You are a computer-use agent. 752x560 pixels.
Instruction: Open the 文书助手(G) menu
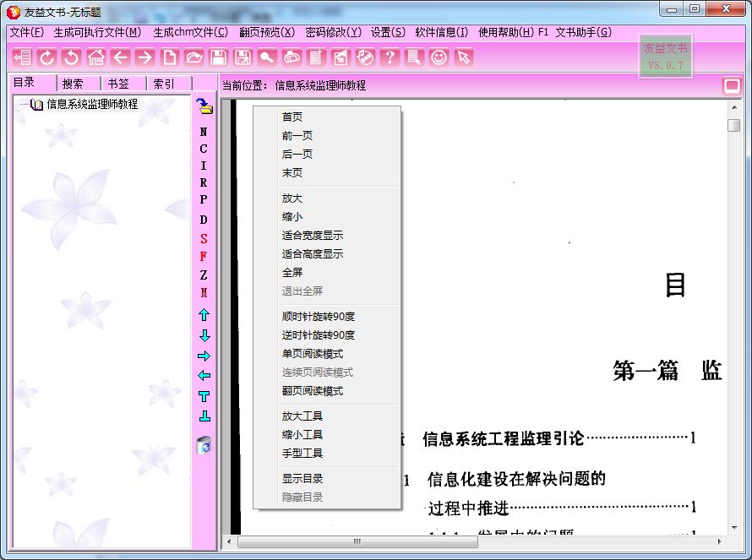coord(584,32)
